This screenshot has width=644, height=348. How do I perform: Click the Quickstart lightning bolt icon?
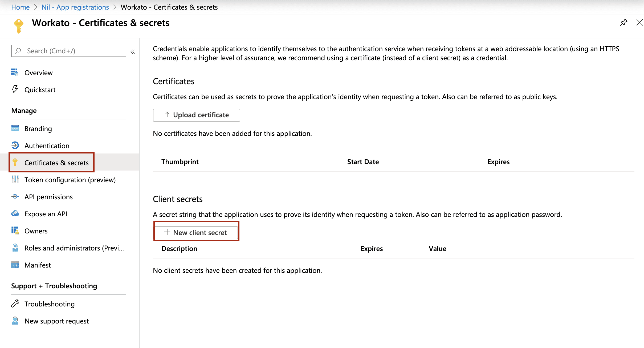15,89
